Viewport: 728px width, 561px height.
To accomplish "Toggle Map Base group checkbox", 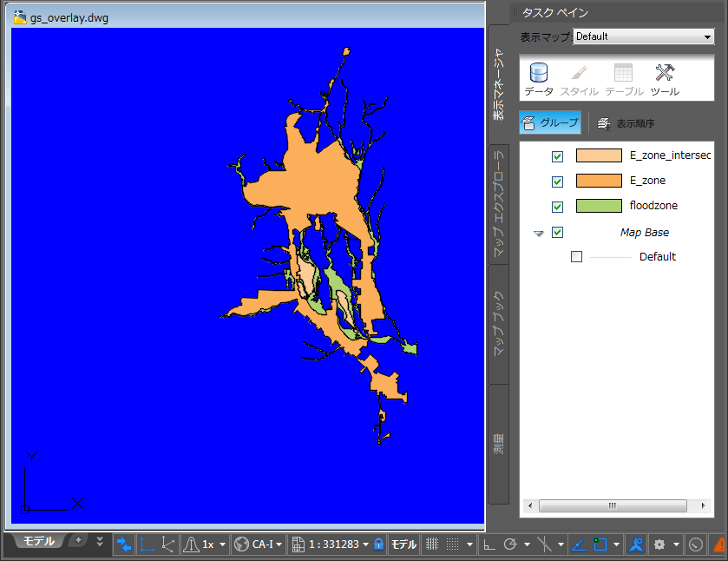I will pos(557,232).
